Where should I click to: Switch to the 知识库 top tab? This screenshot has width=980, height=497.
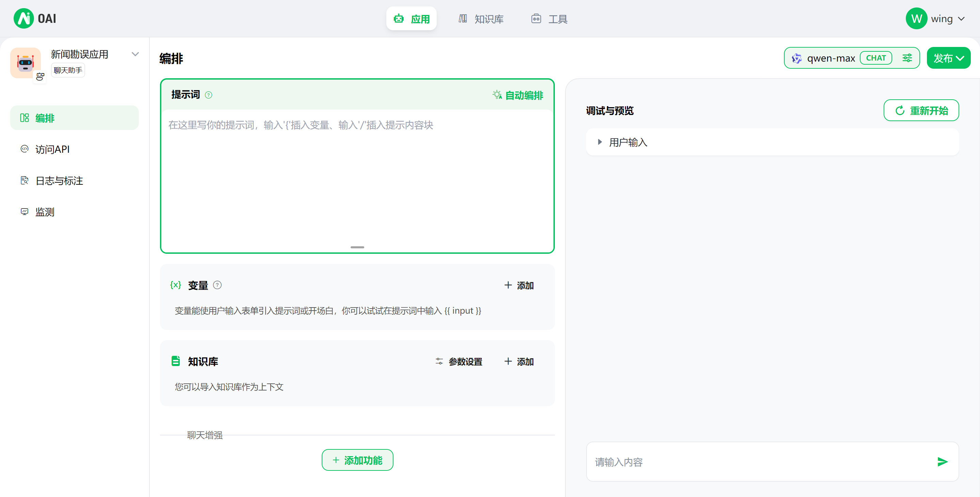(481, 19)
